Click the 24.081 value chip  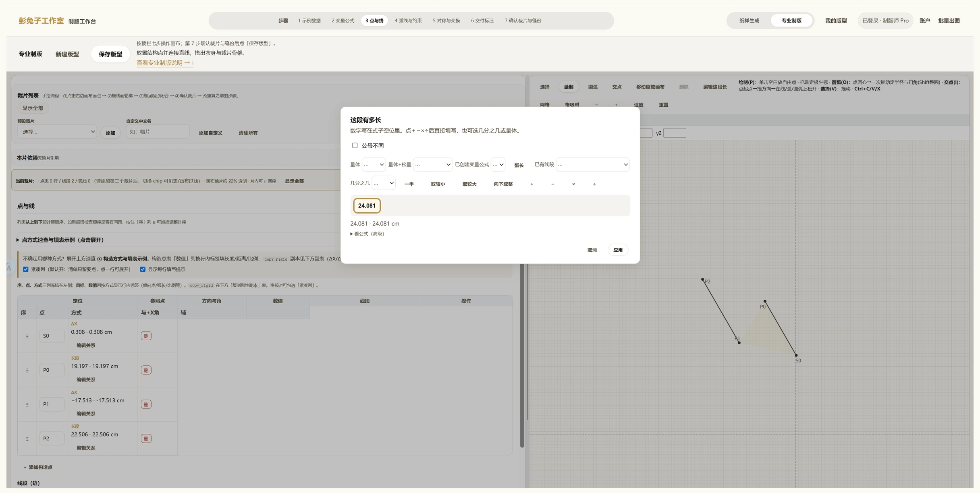[x=367, y=206]
